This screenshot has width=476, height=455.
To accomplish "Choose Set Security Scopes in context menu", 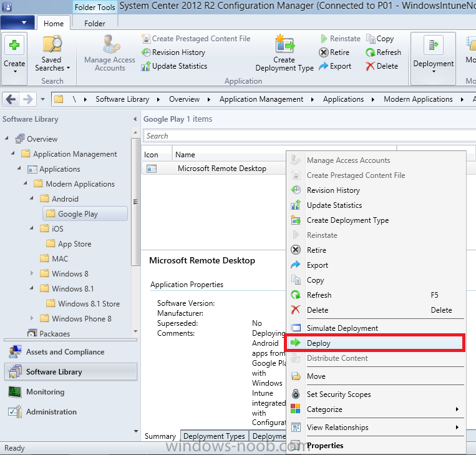I will [375, 394].
